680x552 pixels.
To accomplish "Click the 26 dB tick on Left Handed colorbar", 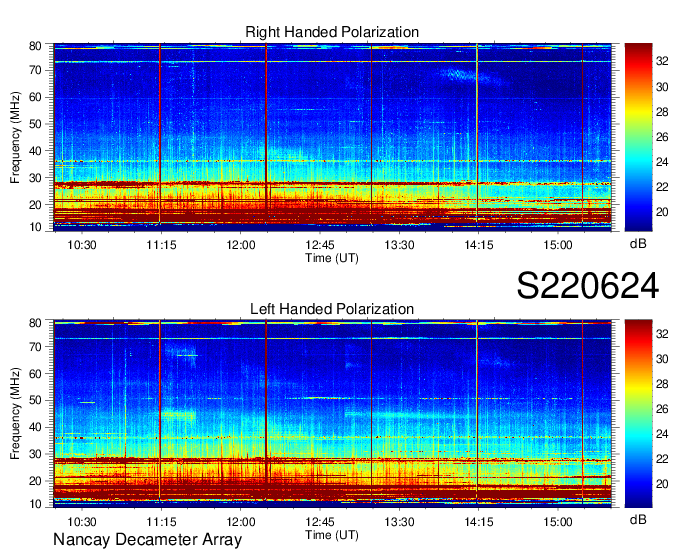I will [x=662, y=409].
